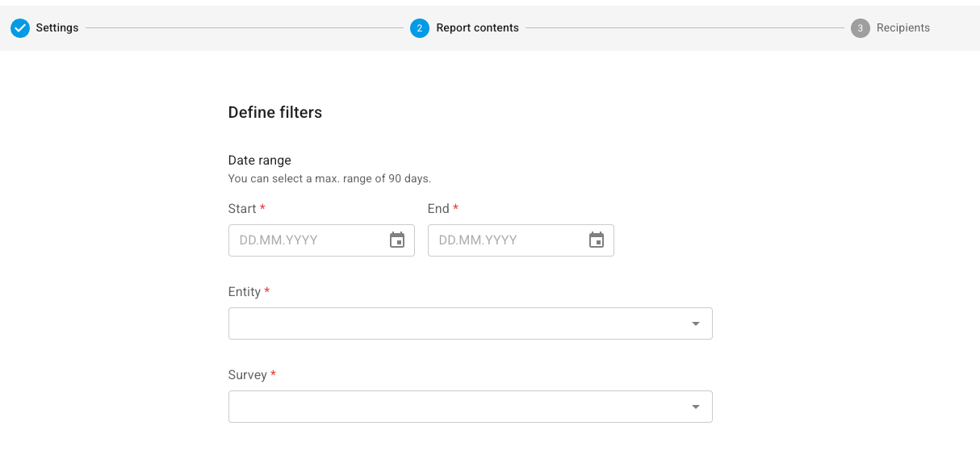Click the step 3 circle icon
980x455 pixels.
pyautogui.click(x=860, y=28)
